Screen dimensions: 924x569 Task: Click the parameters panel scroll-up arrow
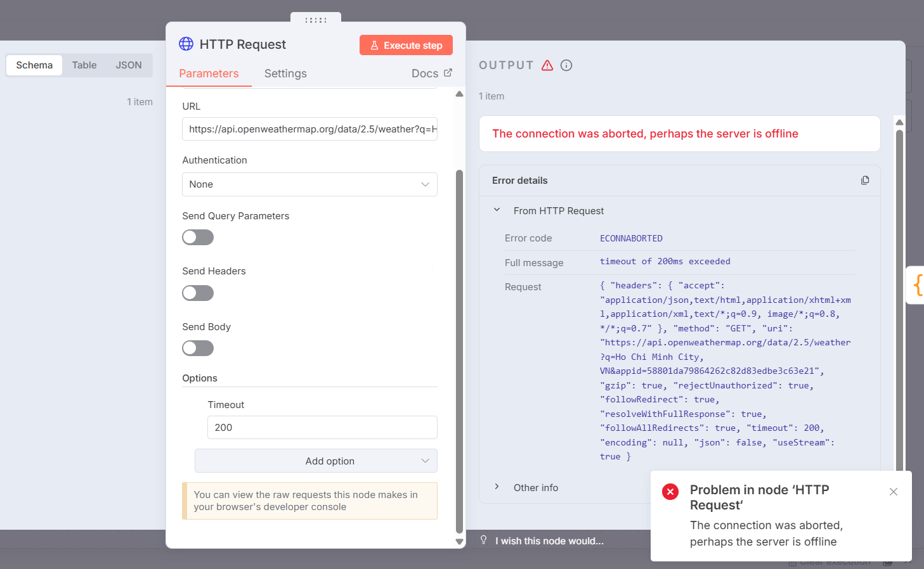click(x=459, y=94)
